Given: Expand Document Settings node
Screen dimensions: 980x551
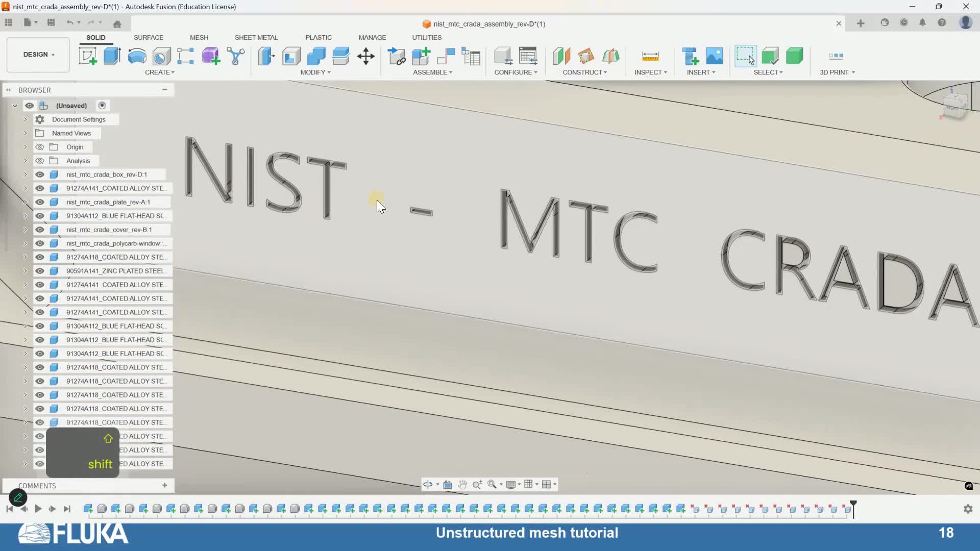Looking at the screenshot, I should [x=25, y=119].
